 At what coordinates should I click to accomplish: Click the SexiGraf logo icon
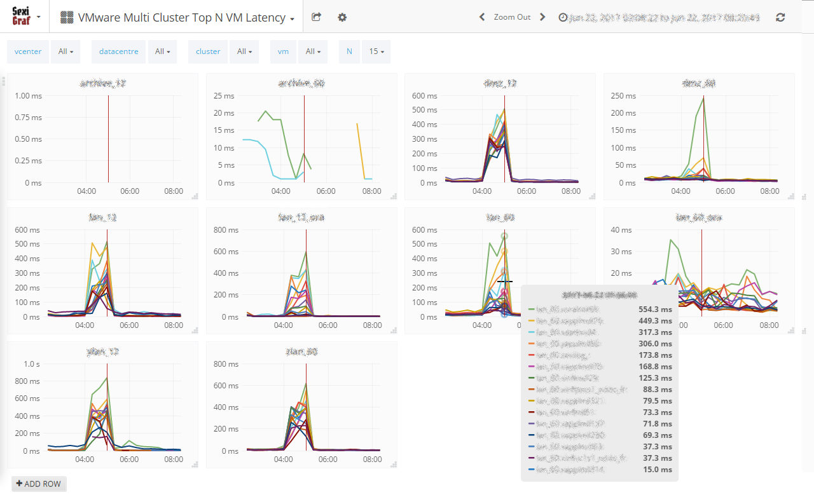tap(21, 17)
